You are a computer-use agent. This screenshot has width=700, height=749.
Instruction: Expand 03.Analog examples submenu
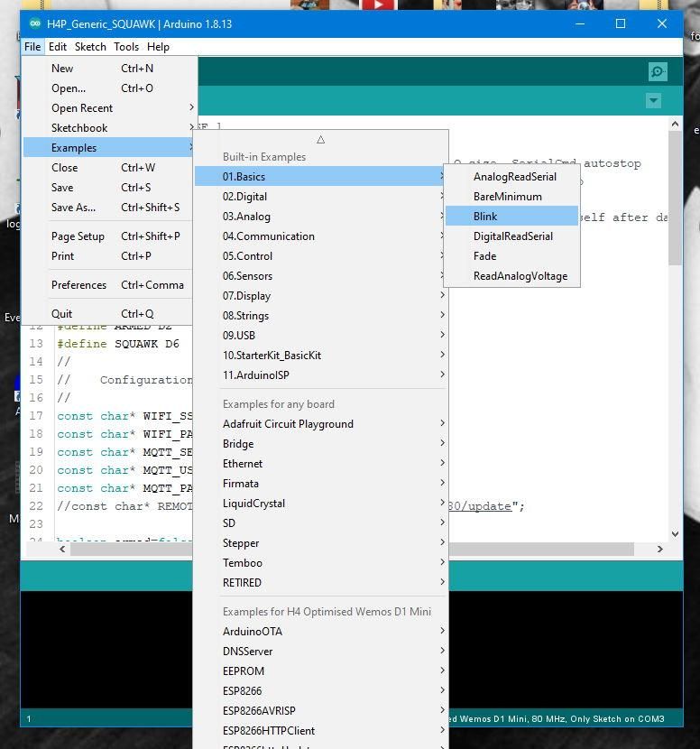pyautogui.click(x=320, y=217)
